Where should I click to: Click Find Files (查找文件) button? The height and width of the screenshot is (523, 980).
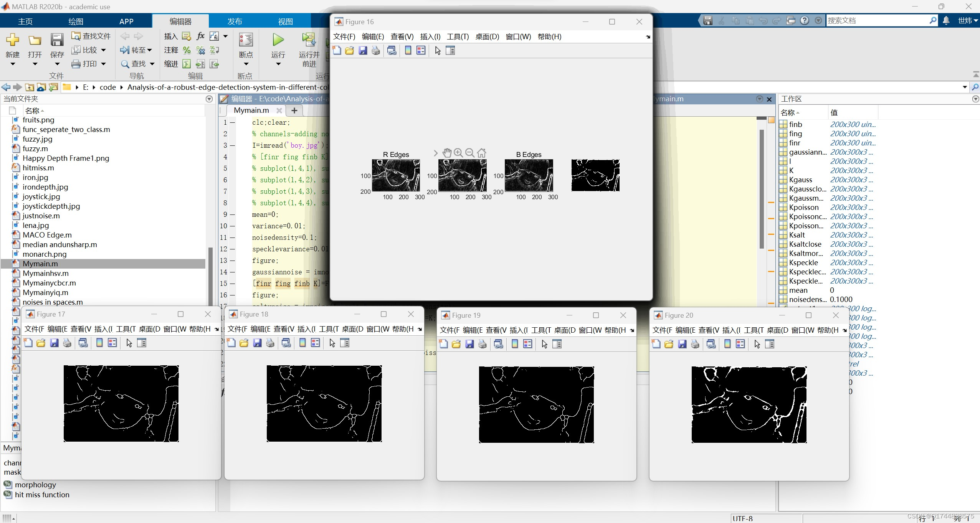91,36
